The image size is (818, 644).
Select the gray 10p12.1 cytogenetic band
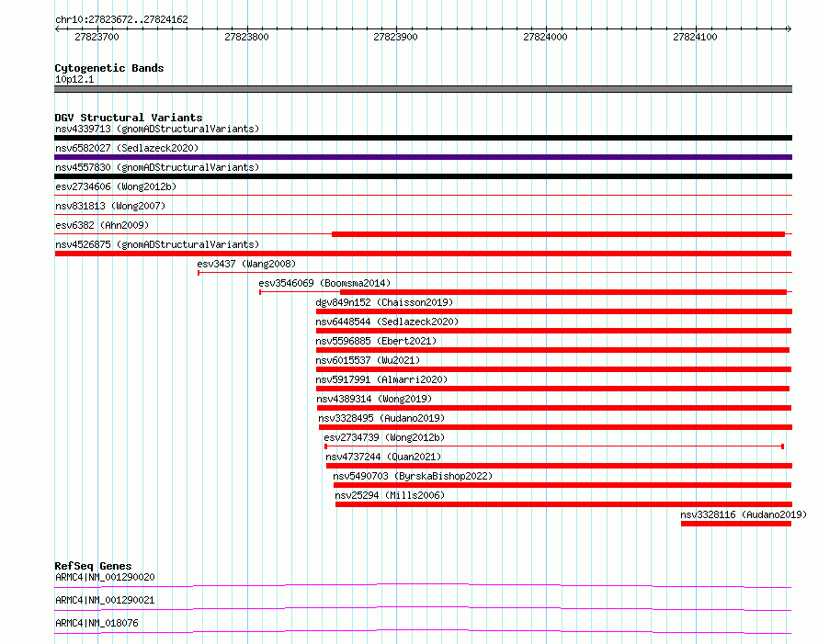[423, 89]
